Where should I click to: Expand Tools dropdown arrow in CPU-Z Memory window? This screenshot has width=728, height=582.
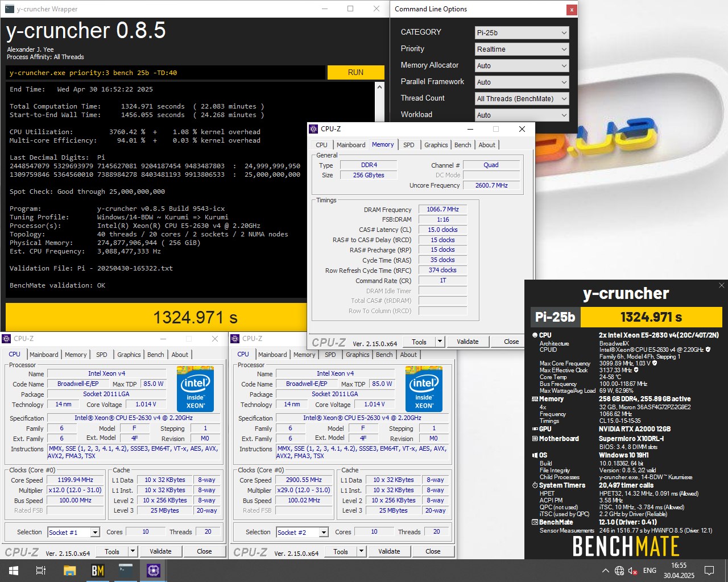coord(440,342)
